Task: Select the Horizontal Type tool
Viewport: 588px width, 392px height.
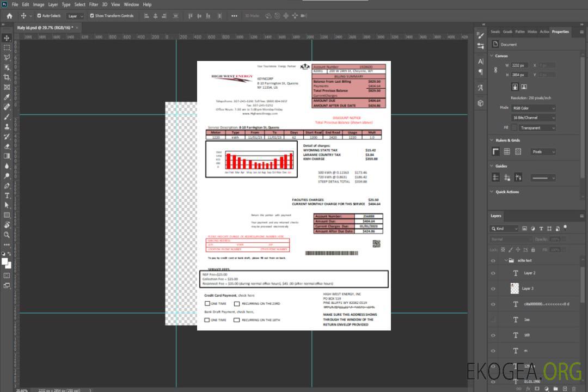Action: pos(7,195)
